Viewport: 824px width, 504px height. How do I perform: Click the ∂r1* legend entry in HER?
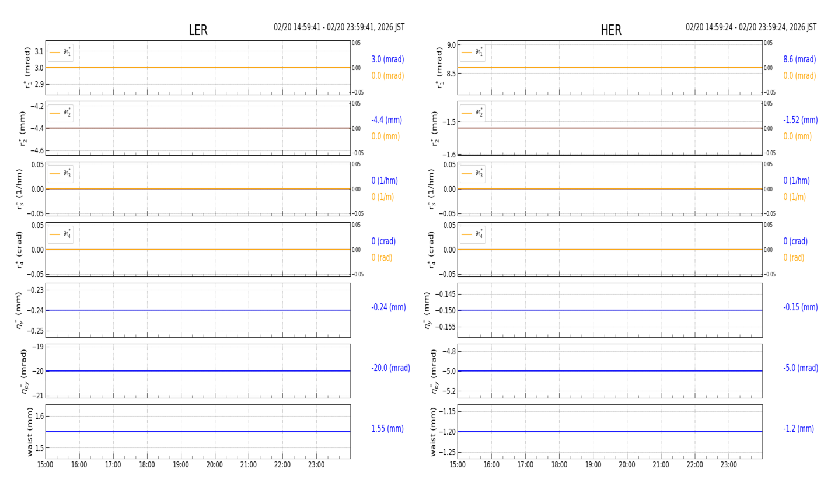click(473, 52)
